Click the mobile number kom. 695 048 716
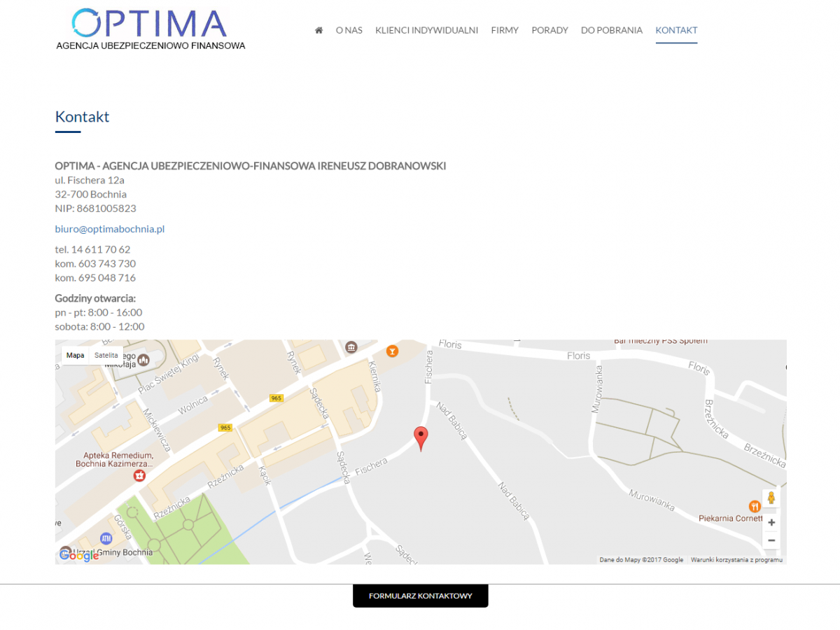 (96, 277)
